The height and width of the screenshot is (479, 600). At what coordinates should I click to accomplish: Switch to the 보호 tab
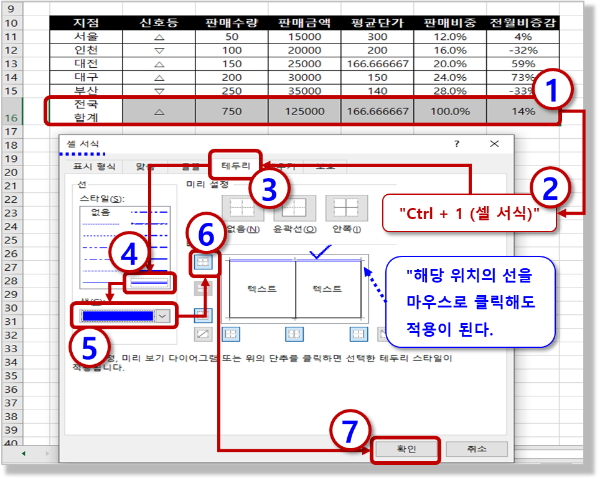(326, 166)
